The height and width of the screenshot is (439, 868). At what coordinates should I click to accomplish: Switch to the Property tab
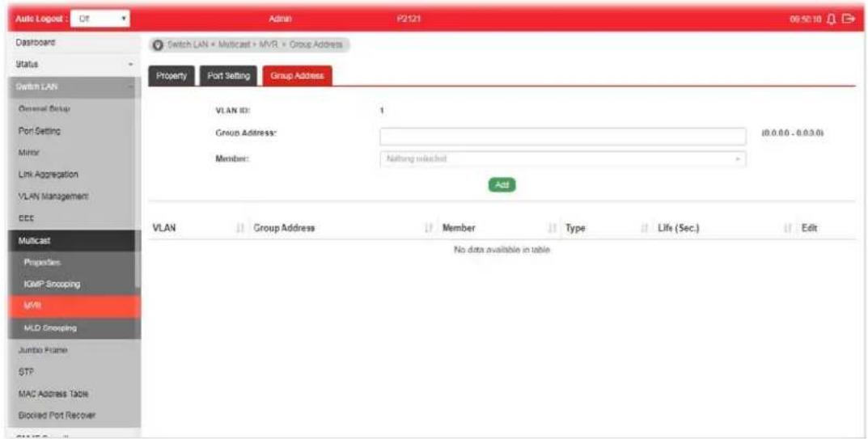coord(171,76)
